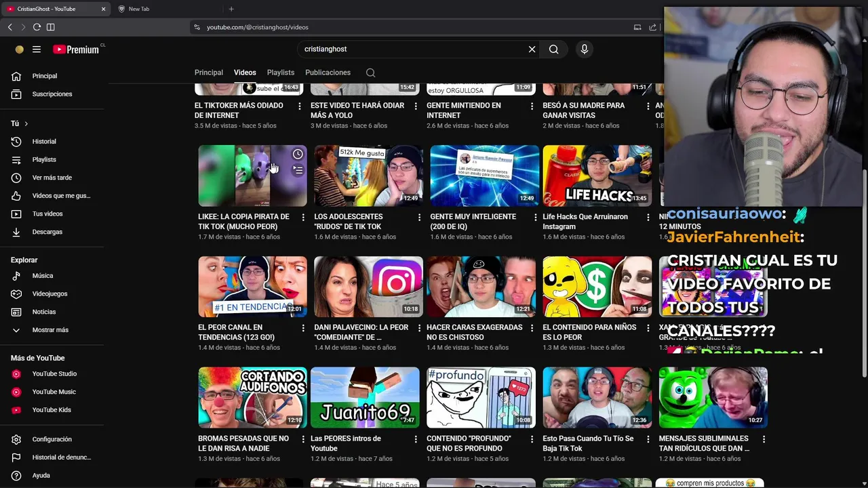The image size is (868, 488).
Task: Open video LIKEE: LA COPIA PIRATA title
Action: tap(243, 222)
